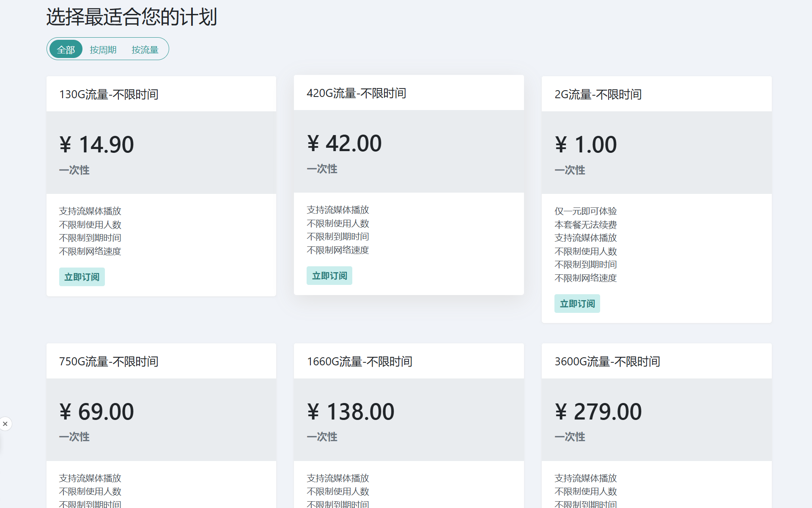Viewport: 812px width, 508px height.
Task: Click the 1660G流量-不限时间 plan heading
Action: pyautogui.click(x=359, y=361)
